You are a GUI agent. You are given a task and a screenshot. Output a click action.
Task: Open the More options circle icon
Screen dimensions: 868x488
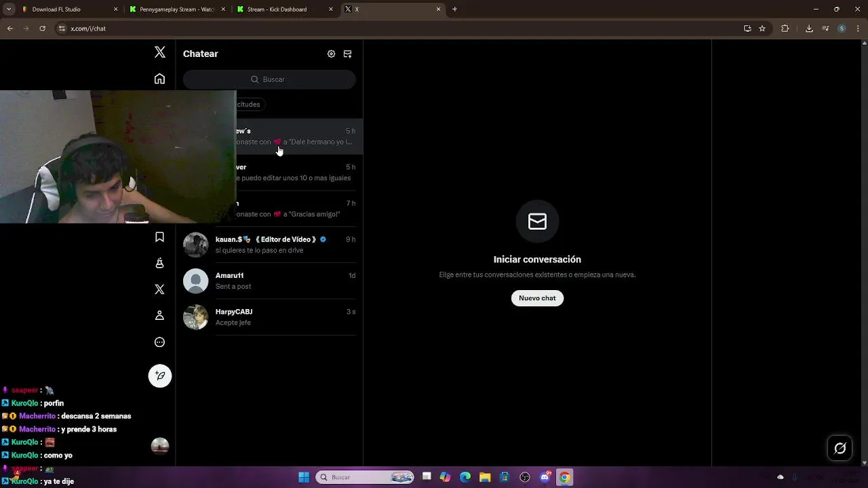pos(159,342)
